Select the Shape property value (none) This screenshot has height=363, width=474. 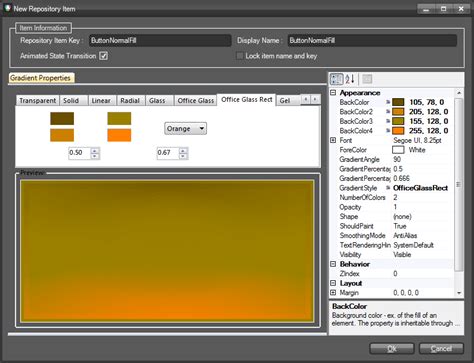click(x=402, y=216)
